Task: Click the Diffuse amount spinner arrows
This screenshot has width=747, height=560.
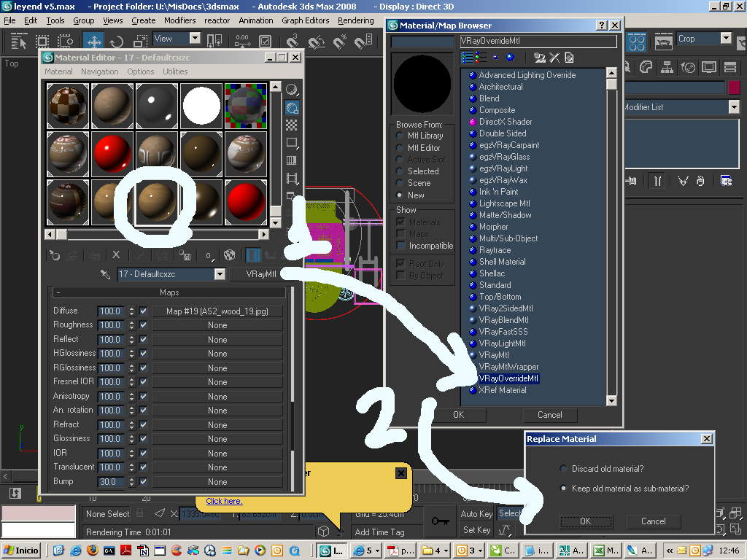Action: [x=132, y=311]
